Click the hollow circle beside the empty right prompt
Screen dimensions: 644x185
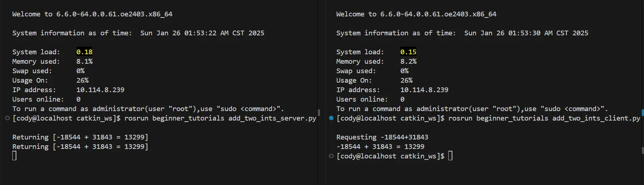[x=331, y=156]
